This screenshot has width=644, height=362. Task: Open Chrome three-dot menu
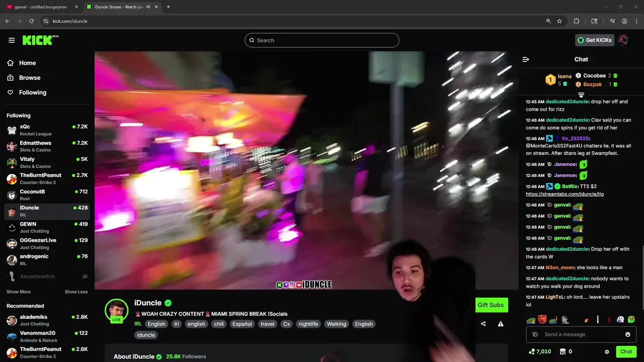(x=636, y=21)
